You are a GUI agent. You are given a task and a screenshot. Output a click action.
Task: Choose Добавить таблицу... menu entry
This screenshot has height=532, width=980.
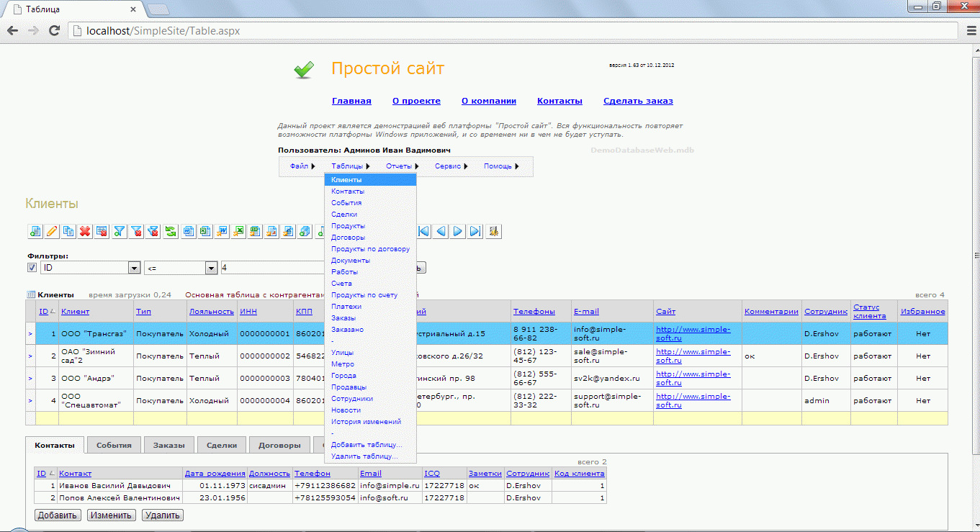pos(370,445)
